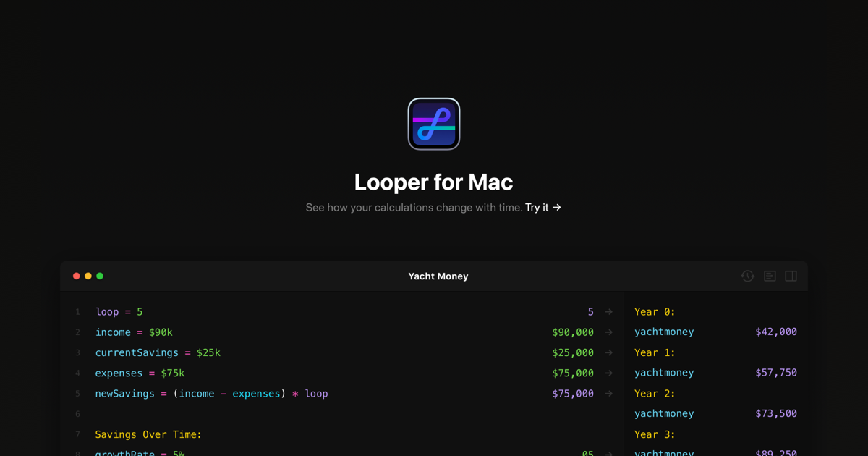Open version history with the clock icon
This screenshot has width=868, height=456.
[x=747, y=276]
